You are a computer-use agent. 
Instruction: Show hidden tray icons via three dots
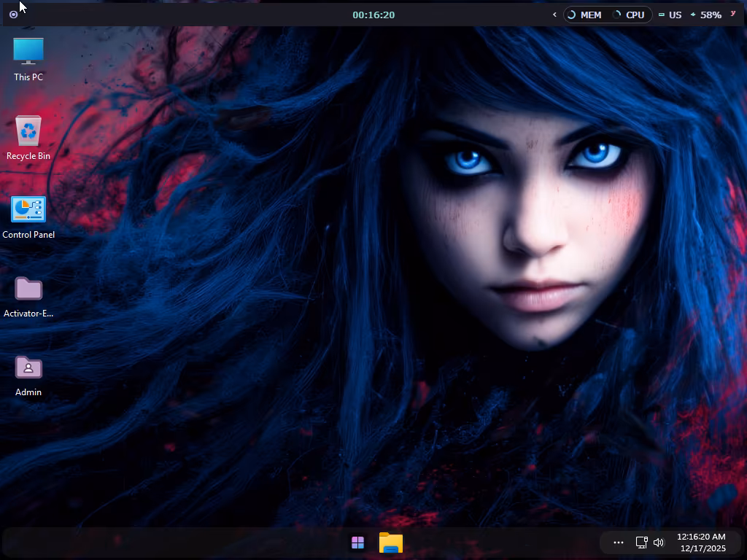click(x=618, y=542)
